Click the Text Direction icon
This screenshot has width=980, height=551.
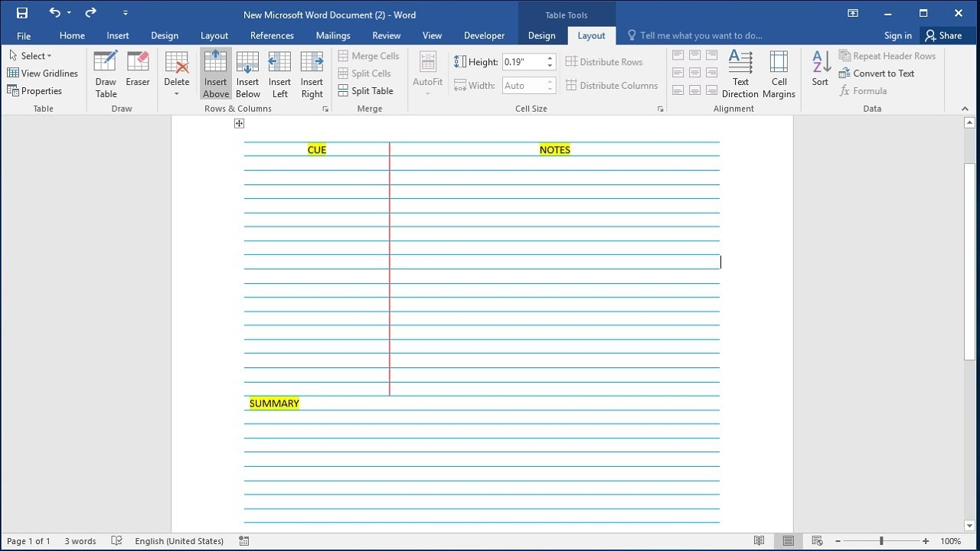click(740, 74)
